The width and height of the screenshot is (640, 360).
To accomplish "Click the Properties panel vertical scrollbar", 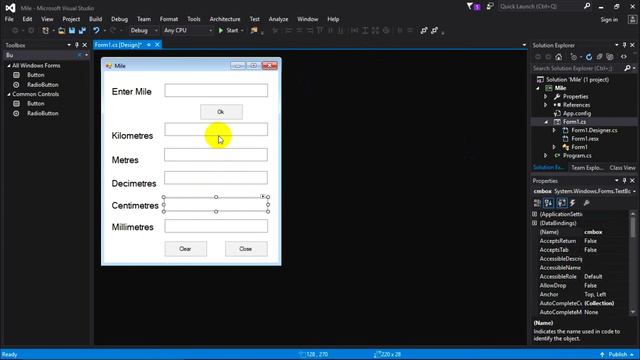I will point(633,263).
